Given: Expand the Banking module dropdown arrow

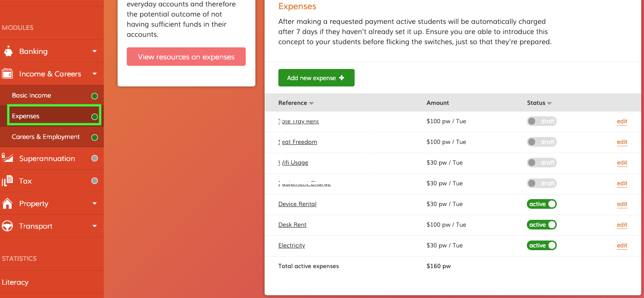Looking at the screenshot, I should (94, 52).
